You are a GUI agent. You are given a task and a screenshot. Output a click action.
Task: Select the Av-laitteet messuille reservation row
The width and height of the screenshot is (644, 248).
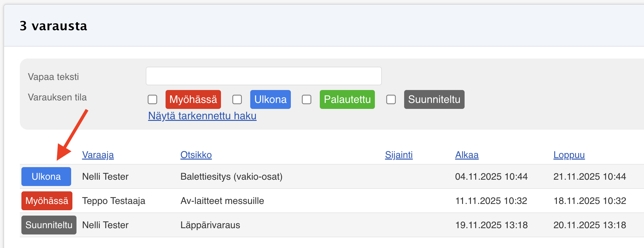[222, 201]
